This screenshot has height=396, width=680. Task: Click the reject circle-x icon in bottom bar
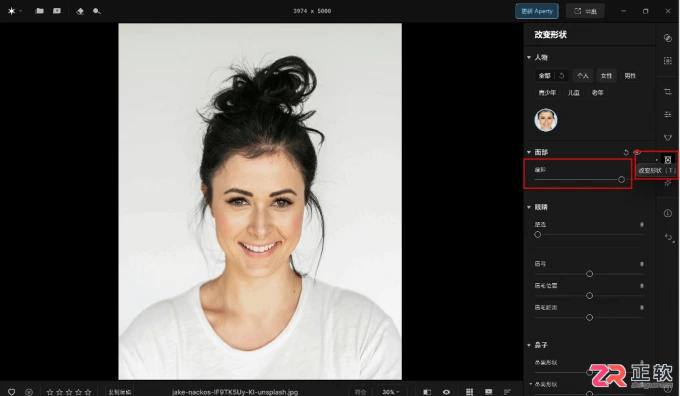[x=29, y=392]
